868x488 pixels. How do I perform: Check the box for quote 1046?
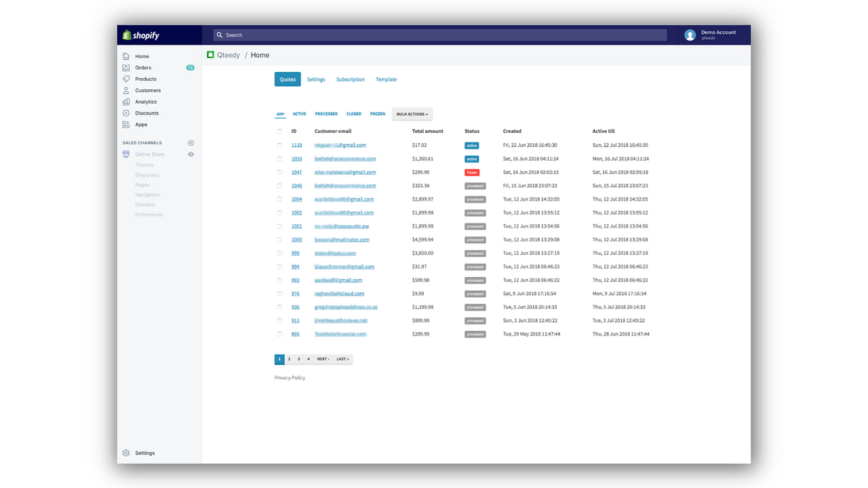tap(279, 186)
